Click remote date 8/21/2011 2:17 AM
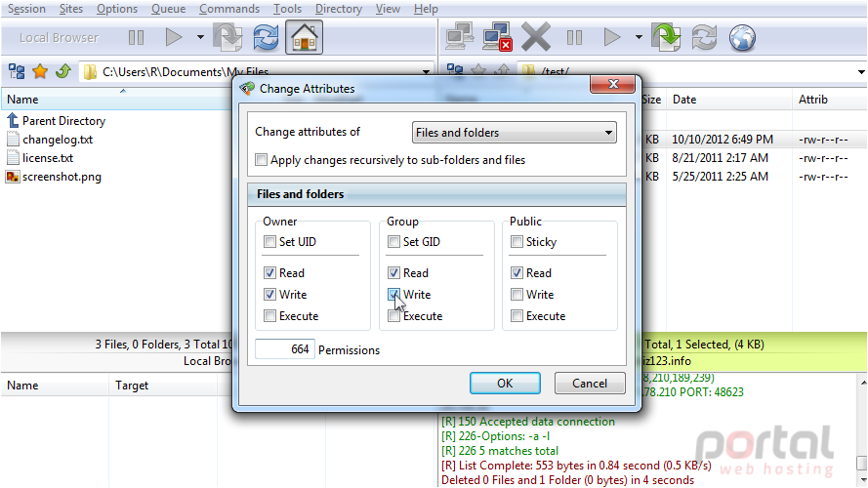 click(720, 158)
